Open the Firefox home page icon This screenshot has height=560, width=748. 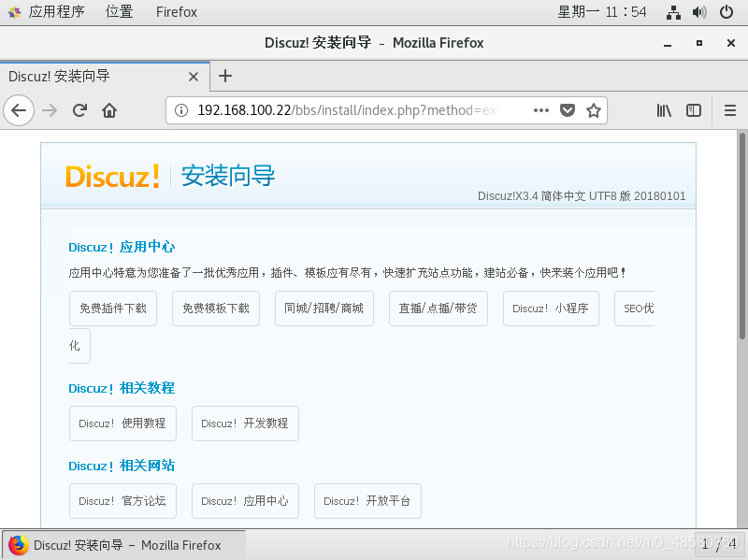[x=109, y=110]
